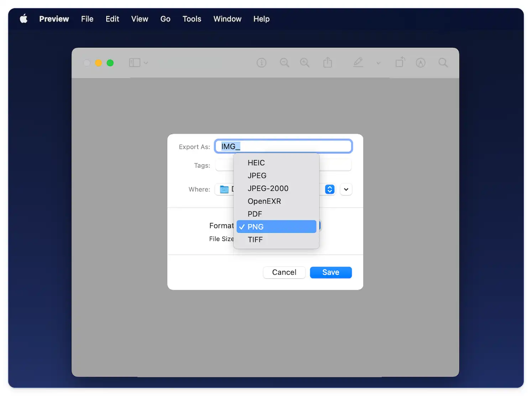Click the Inspector info icon in toolbar
The width and height of the screenshot is (532, 396).
click(261, 63)
